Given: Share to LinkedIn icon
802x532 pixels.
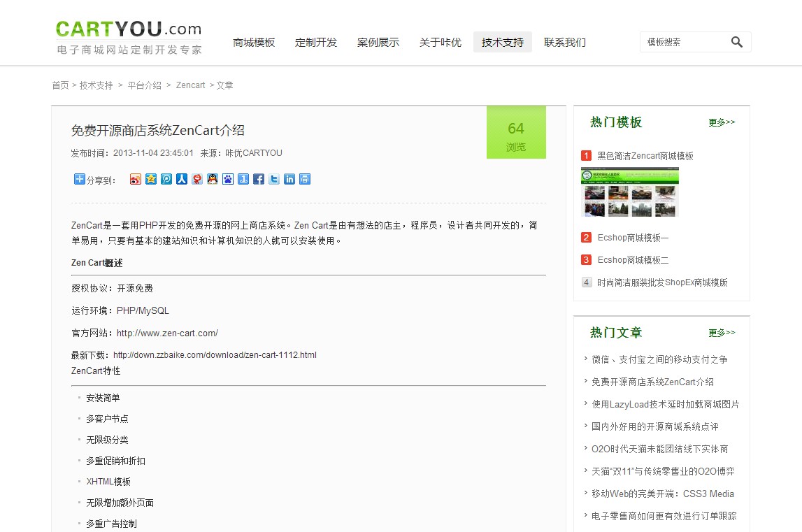Looking at the screenshot, I should 289,179.
